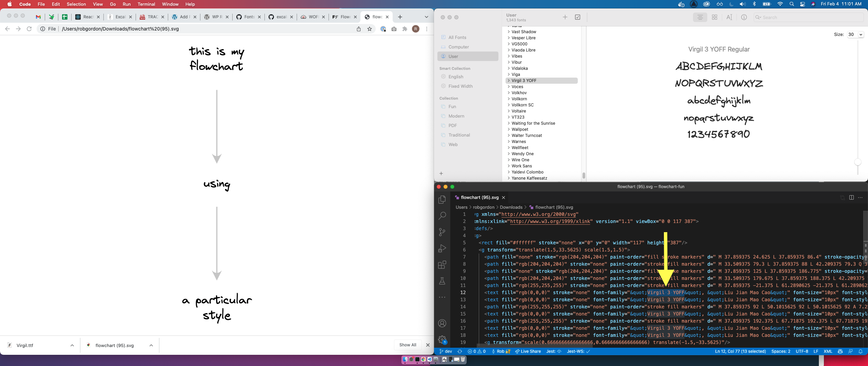Open the Extensions view in VS Code
The width and height of the screenshot is (868, 366).
[x=442, y=265]
